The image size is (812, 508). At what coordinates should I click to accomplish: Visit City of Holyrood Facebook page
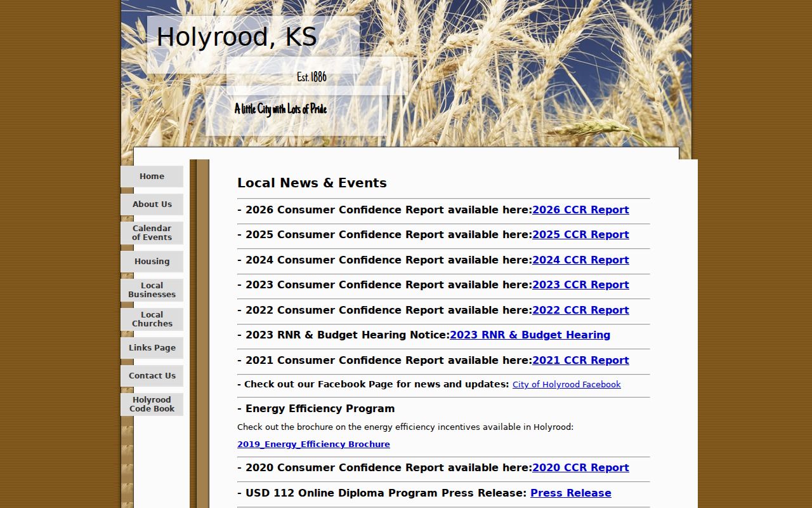[x=566, y=385]
